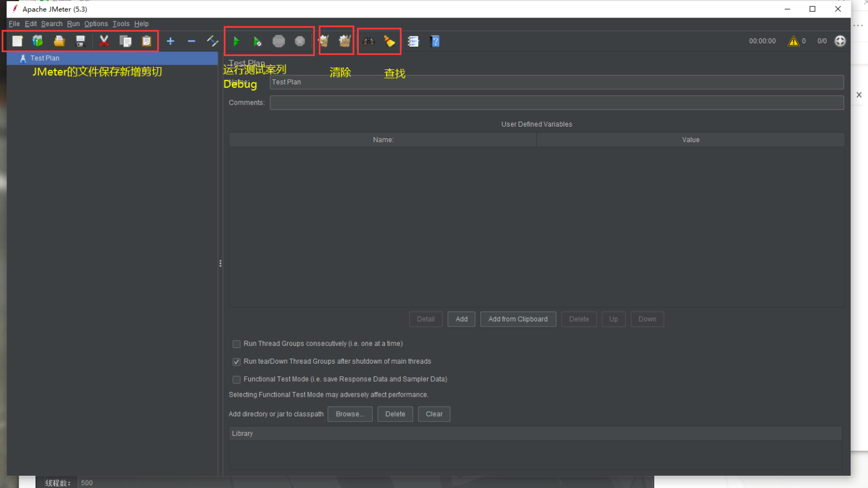Start the test with green play icon
Screen dimensions: 868x488
[x=236, y=41]
